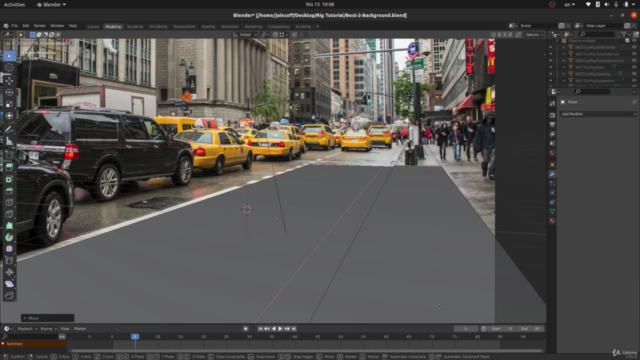Select the Select Box tool
This screenshot has width=640, height=360.
(9, 56)
